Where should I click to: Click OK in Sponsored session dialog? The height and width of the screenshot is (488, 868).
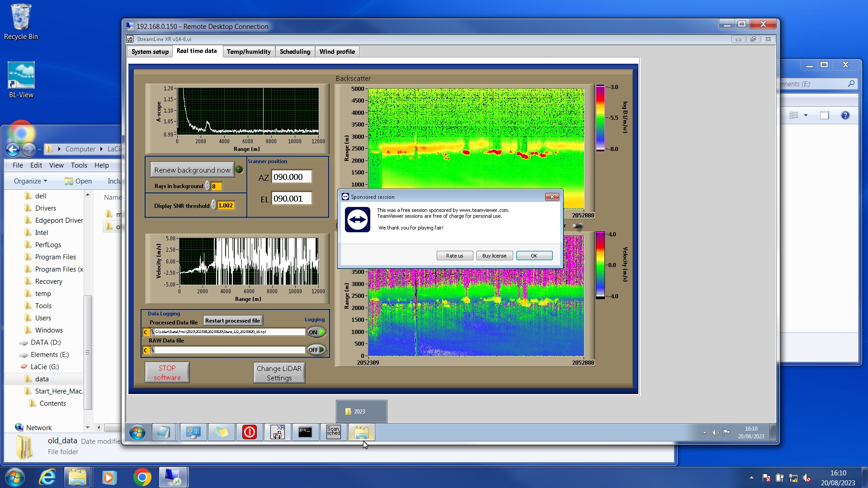click(534, 256)
